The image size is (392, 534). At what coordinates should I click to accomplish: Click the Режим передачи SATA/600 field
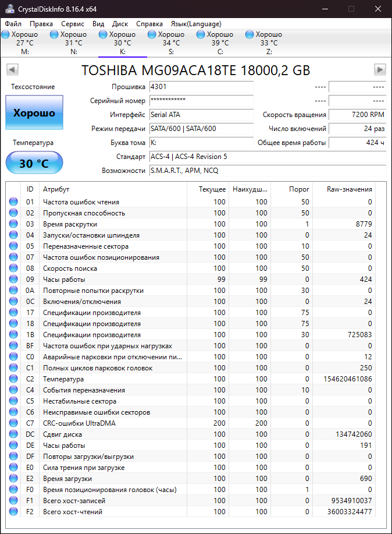point(201,129)
